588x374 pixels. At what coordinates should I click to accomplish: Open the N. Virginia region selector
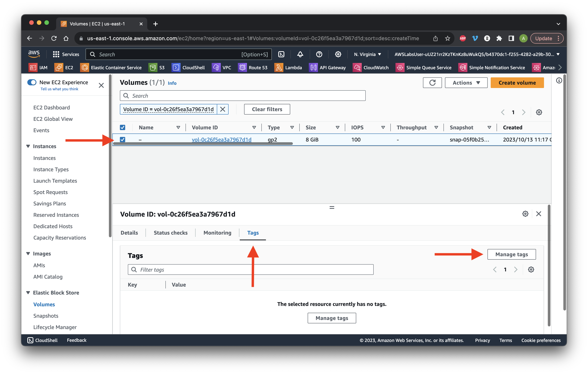[367, 54]
